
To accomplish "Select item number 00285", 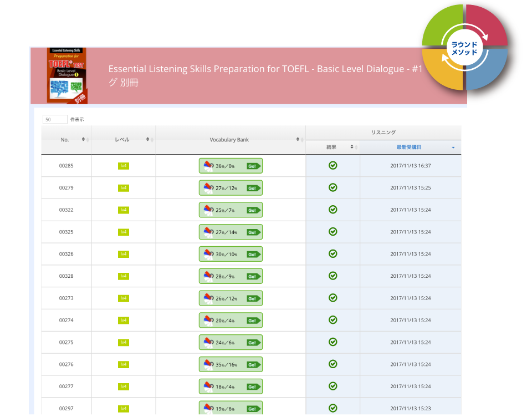I will [66, 166].
